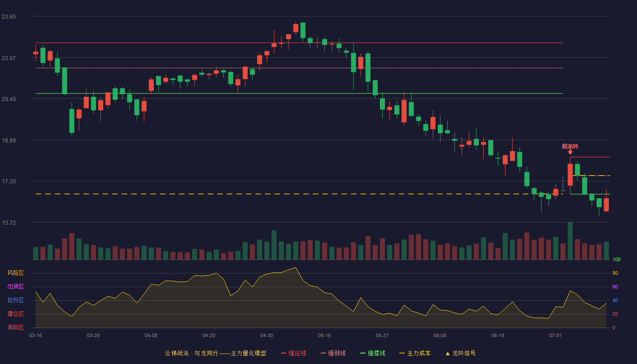637x364 pixels.
Task: Click the tallest volume bar in July
Action: [570, 241]
